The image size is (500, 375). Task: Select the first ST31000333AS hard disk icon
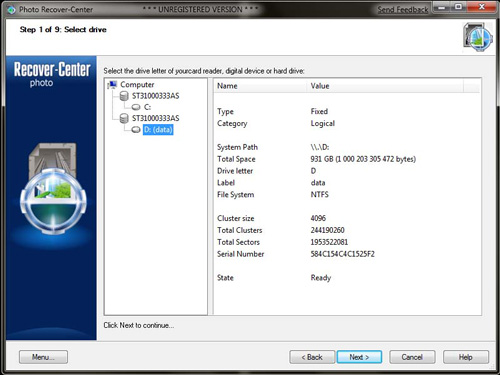pos(124,96)
